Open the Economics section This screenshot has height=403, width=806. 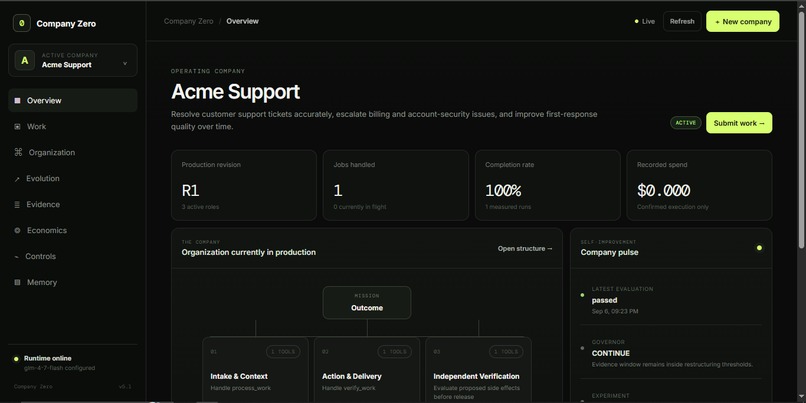[72, 230]
